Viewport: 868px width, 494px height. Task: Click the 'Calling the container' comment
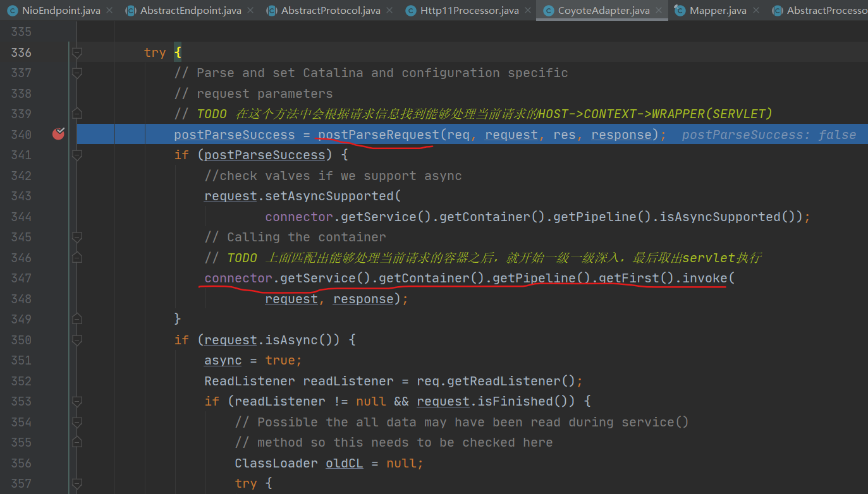point(295,237)
